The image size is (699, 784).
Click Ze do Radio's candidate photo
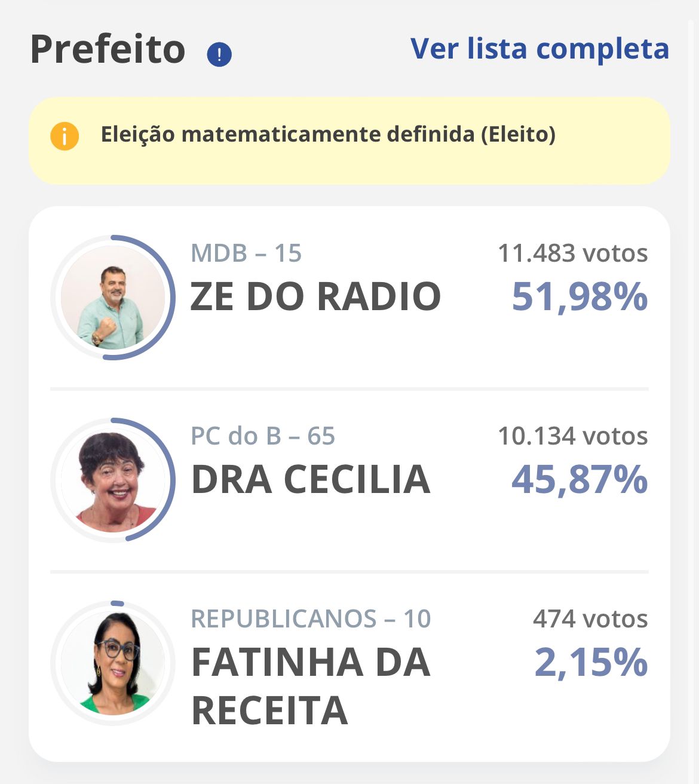point(113,298)
